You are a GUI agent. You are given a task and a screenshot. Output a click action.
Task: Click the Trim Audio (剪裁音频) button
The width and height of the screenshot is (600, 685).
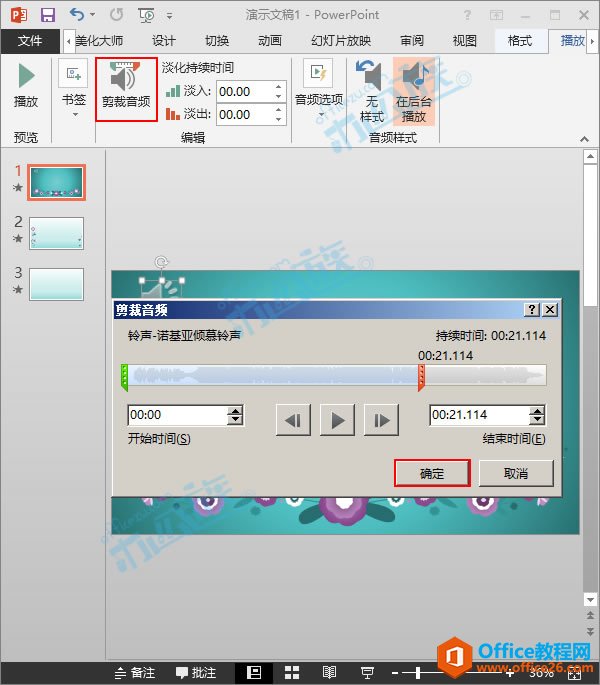(x=126, y=90)
